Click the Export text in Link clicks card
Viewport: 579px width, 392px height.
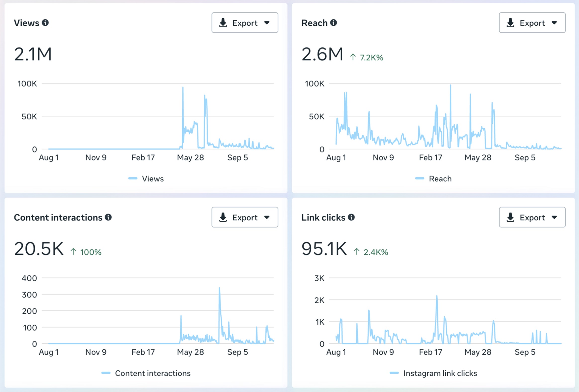[532, 217]
